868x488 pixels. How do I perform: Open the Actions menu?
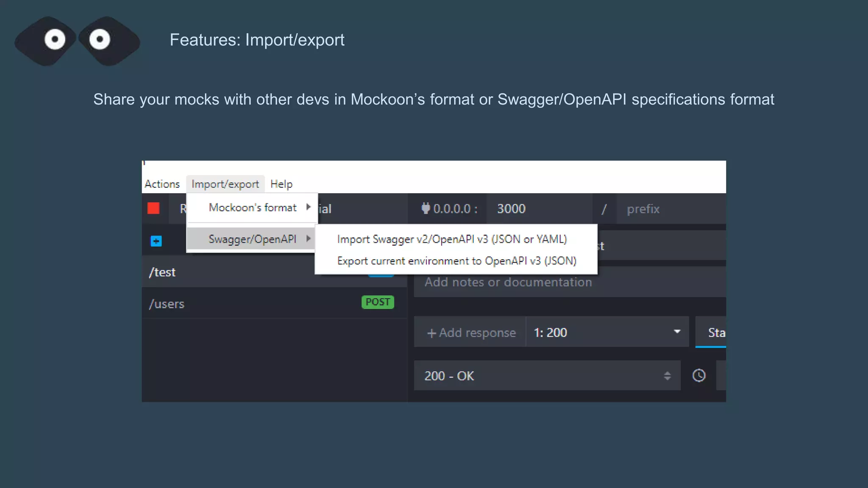pyautogui.click(x=162, y=184)
